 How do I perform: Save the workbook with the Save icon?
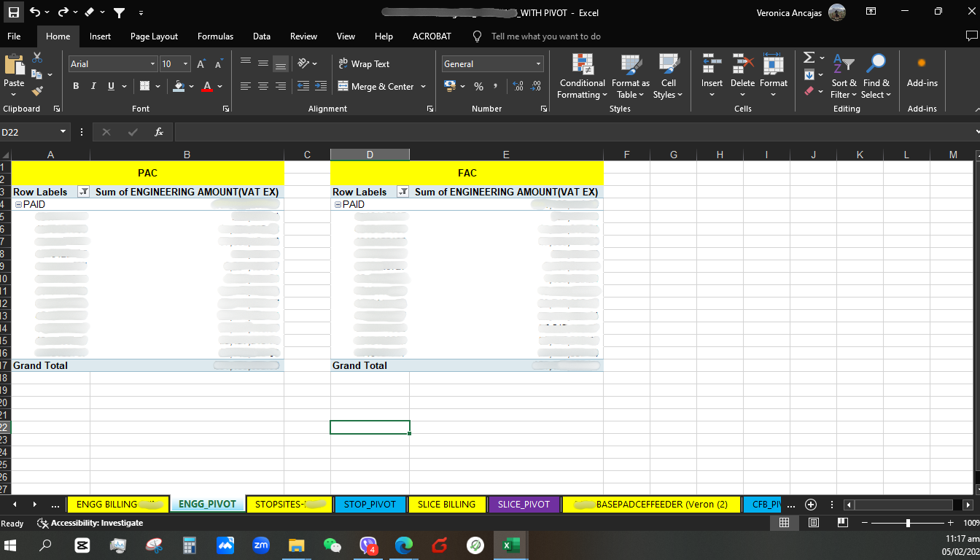point(15,12)
